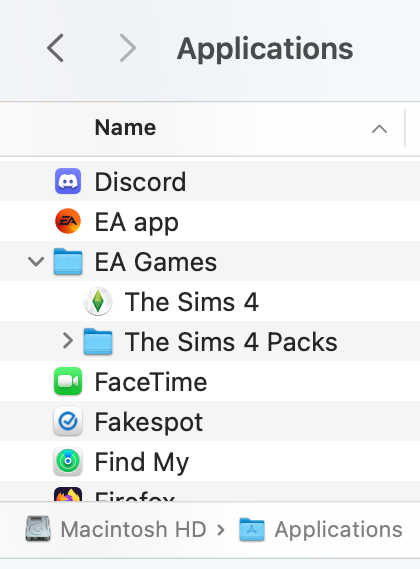Select The Sims 4 Packs row text
Image resolution: width=420 pixels, height=569 pixels.
pyautogui.click(x=231, y=342)
